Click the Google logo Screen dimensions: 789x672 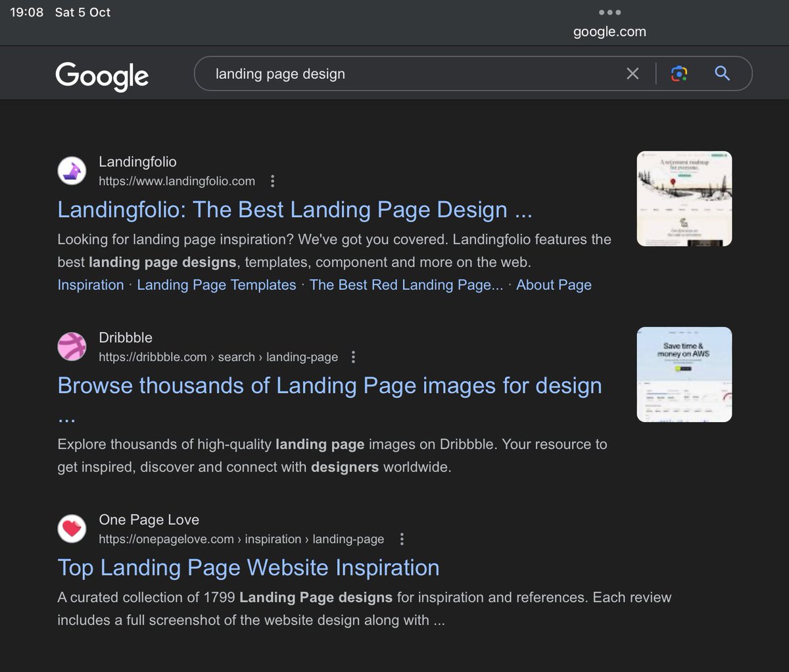pyautogui.click(x=102, y=76)
